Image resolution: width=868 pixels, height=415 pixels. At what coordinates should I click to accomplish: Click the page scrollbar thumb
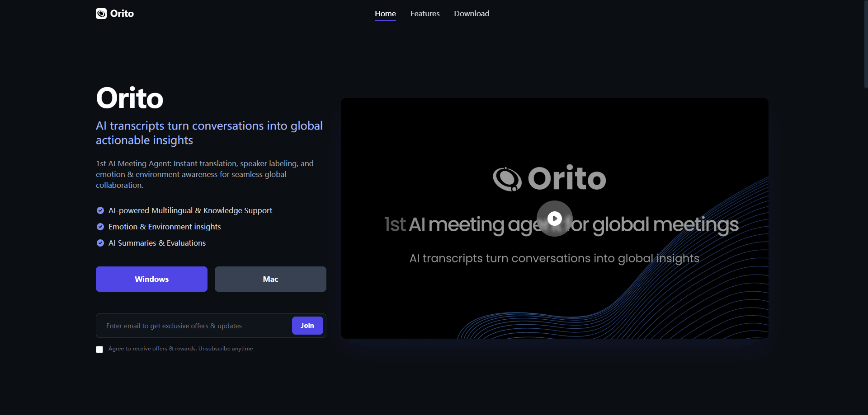point(866,44)
